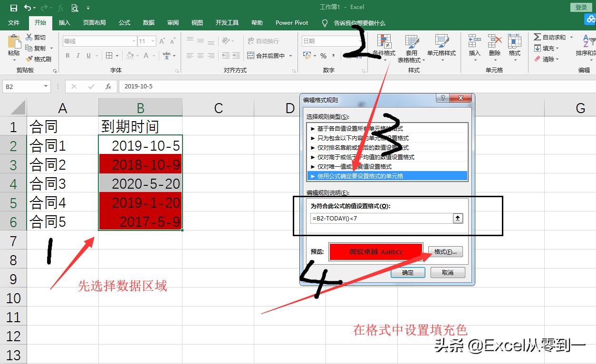Click the 格式(F)... button in the dialog
Screen dimensions: 596x364
pyautogui.click(x=445, y=251)
